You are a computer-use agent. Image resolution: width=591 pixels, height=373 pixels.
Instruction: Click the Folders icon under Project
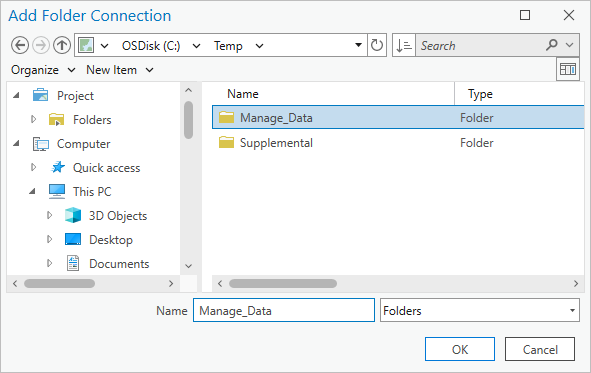pos(57,119)
